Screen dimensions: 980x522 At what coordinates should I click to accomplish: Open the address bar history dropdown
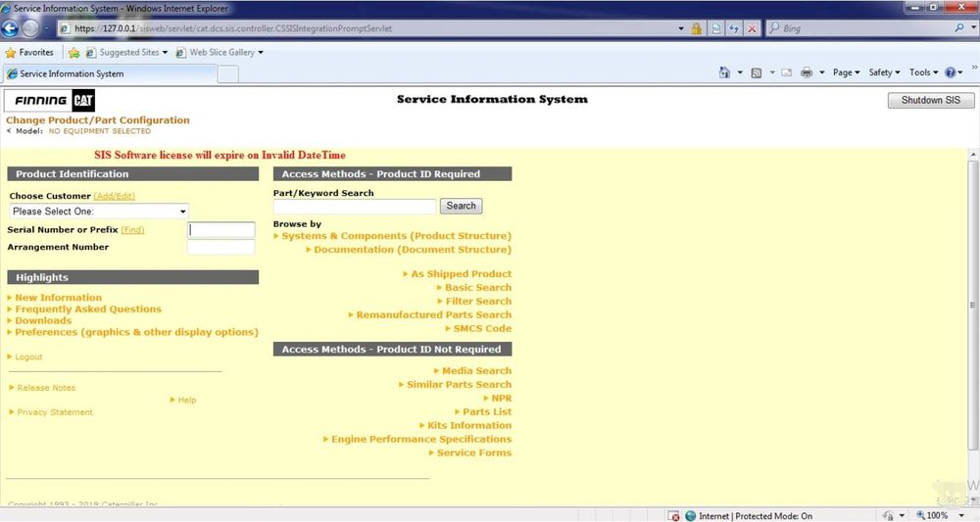(x=681, y=28)
